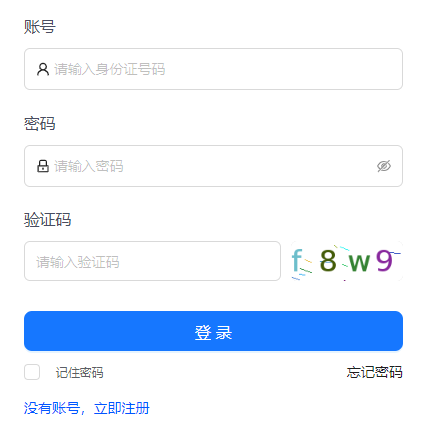426x422 pixels.
Task: Click the olive digit 8 in captcha
Action: (328, 261)
